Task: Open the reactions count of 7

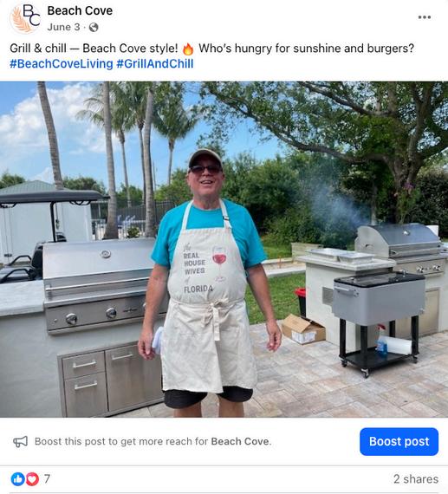Action: (x=47, y=479)
